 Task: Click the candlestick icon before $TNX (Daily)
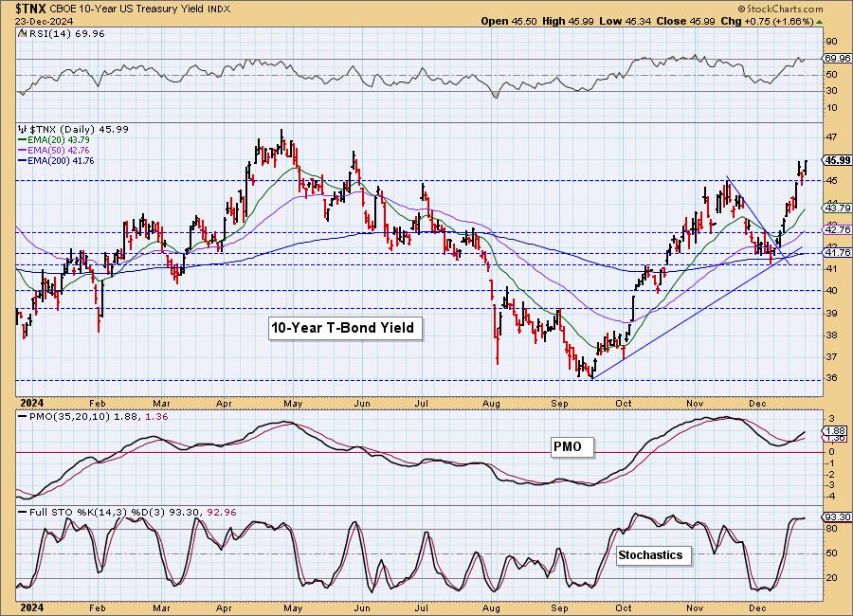click(x=22, y=130)
